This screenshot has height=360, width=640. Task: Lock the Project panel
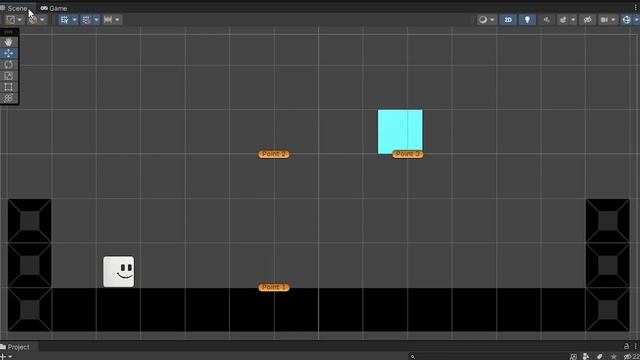point(626,346)
